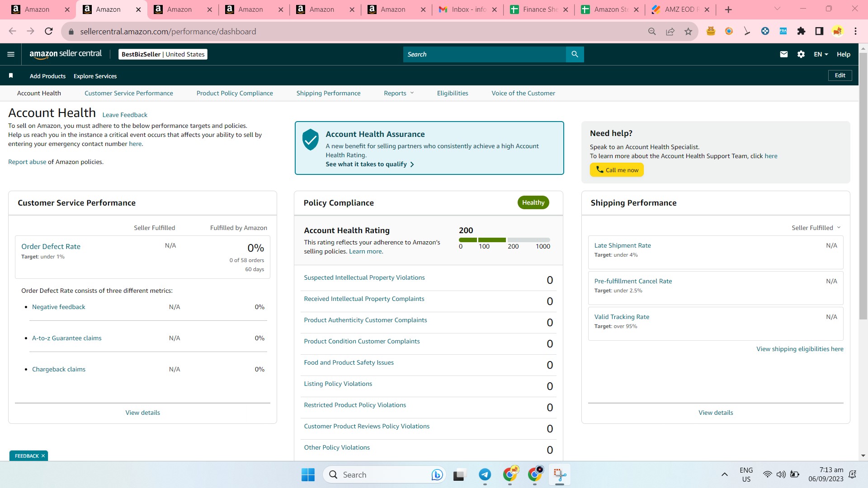The height and width of the screenshot is (488, 868).
Task: Dismiss the FEEDBACK tag
Action: point(43,456)
